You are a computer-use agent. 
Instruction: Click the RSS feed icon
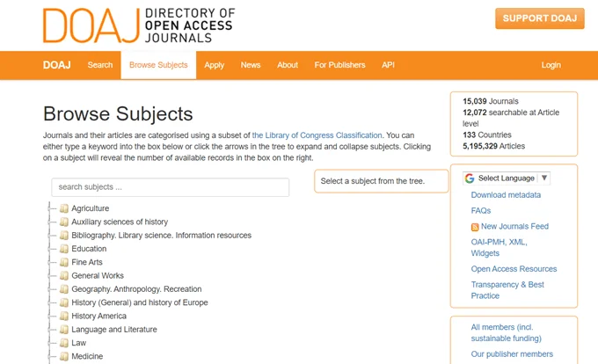click(476, 227)
